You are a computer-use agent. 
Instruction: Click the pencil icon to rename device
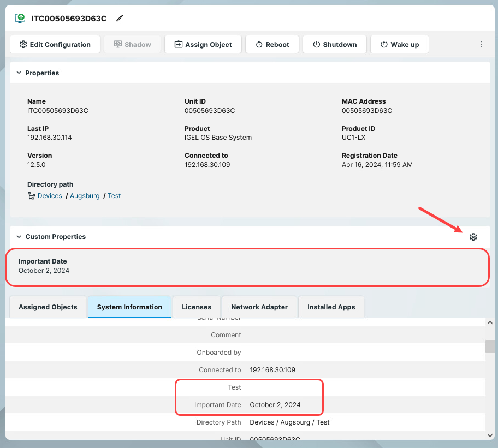point(120,19)
